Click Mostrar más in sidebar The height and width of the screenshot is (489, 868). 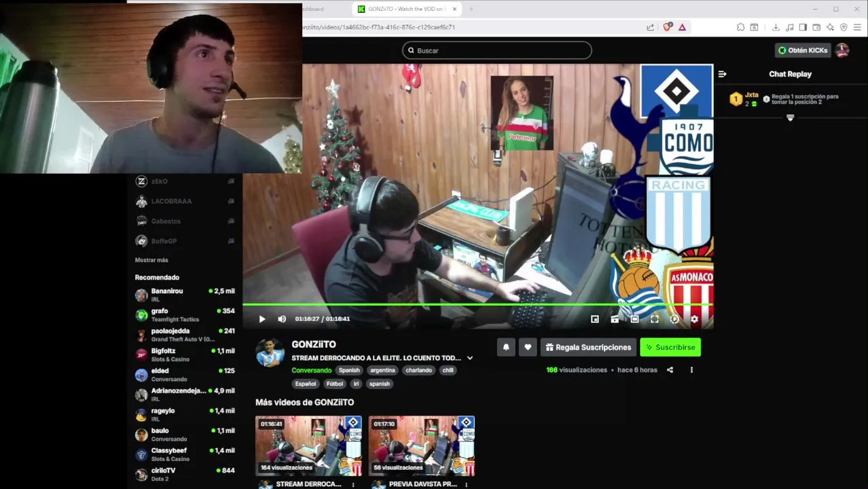(151, 260)
